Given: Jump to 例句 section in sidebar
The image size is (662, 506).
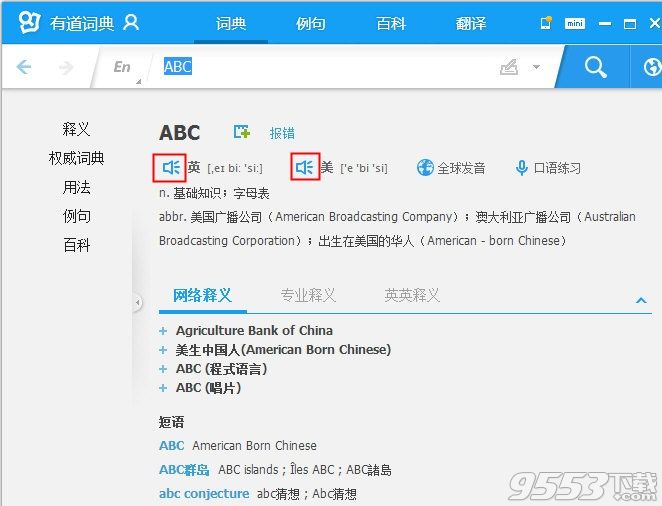Looking at the screenshot, I should [x=76, y=216].
